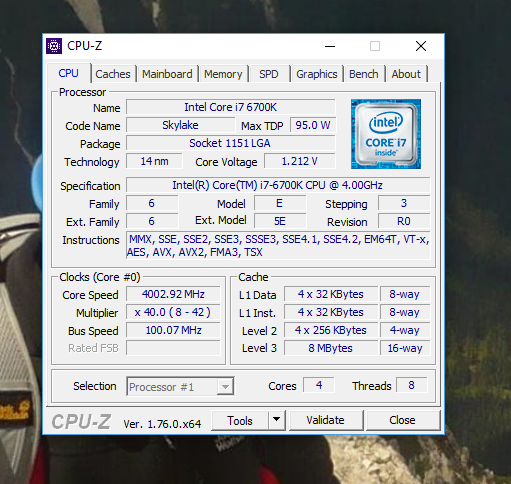Click the Validate button
The height and width of the screenshot is (484, 511).
tap(326, 420)
